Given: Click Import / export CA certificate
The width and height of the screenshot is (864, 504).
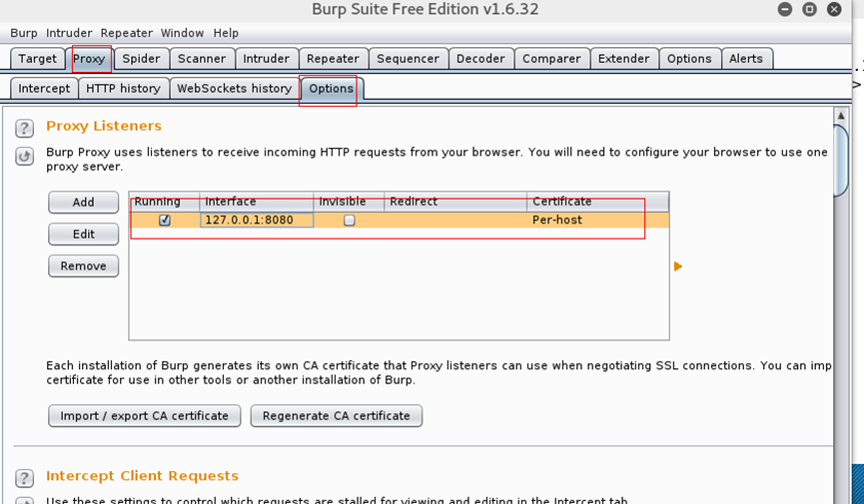Looking at the screenshot, I should [145, 416].
